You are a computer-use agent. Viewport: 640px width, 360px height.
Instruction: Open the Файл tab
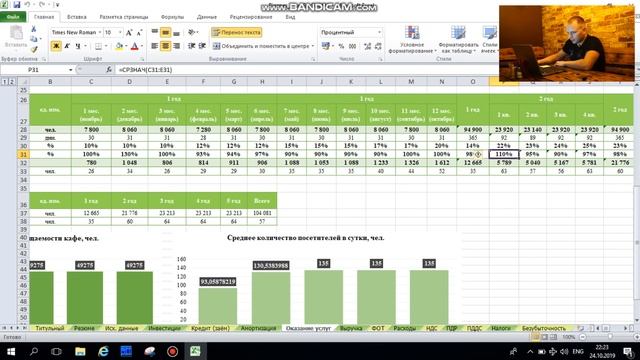13,17
